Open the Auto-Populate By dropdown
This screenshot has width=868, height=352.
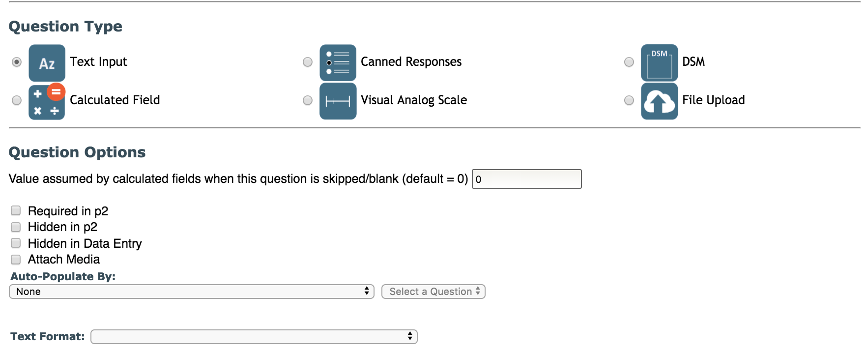coord(192,292)
